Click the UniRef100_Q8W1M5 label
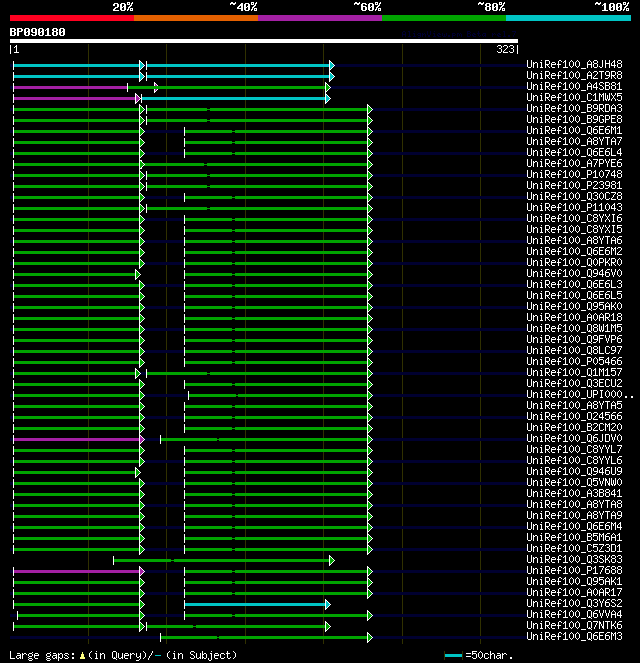 tap(574, 328)
